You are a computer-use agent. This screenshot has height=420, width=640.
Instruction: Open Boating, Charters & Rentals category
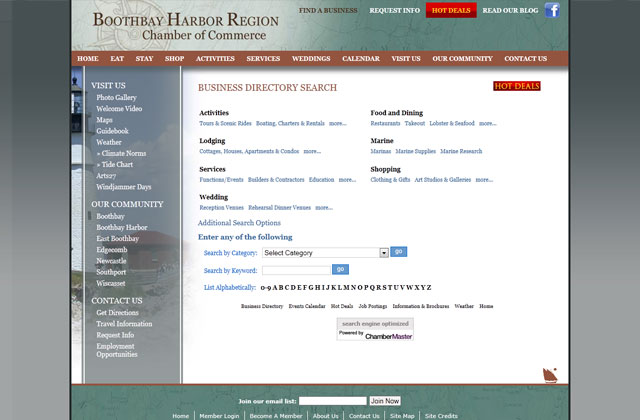290,123
